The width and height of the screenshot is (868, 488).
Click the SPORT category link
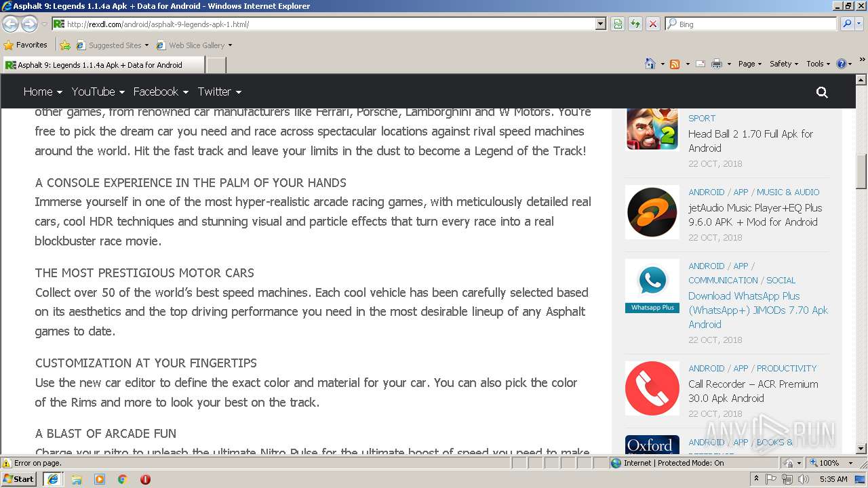click(x=702, y=118)
